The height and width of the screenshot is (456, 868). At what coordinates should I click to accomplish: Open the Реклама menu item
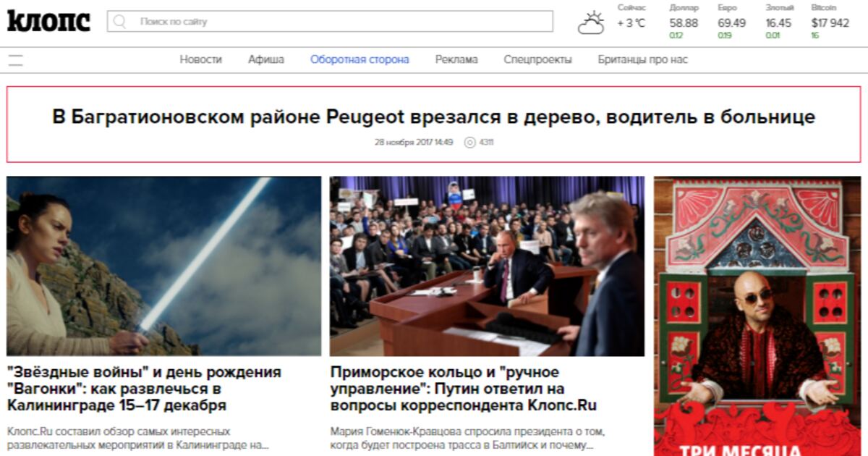click(x=456, y=60)
